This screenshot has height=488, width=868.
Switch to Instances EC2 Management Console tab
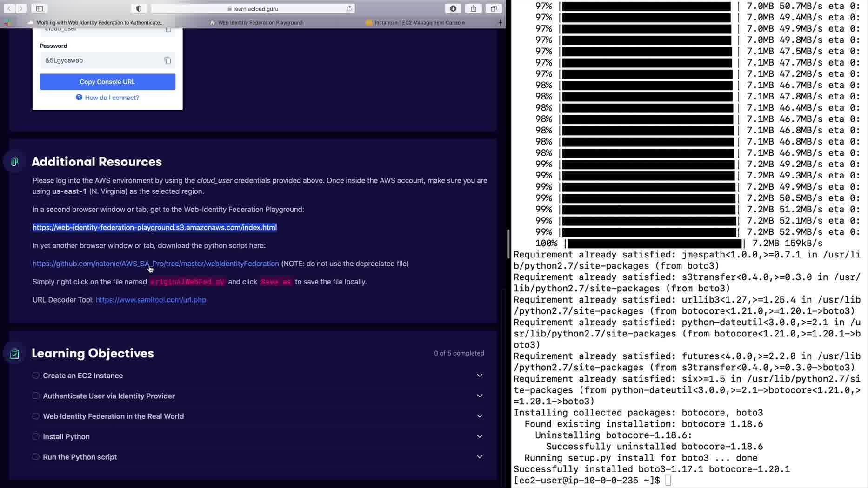point(419,22)
